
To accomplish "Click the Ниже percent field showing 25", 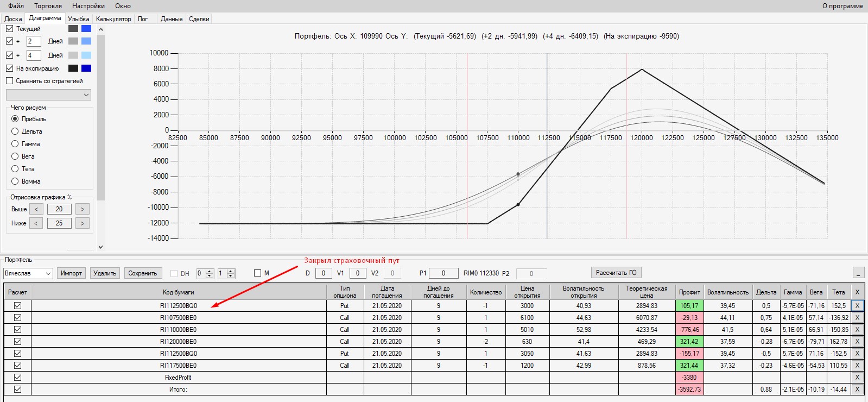I will (59, 223).
